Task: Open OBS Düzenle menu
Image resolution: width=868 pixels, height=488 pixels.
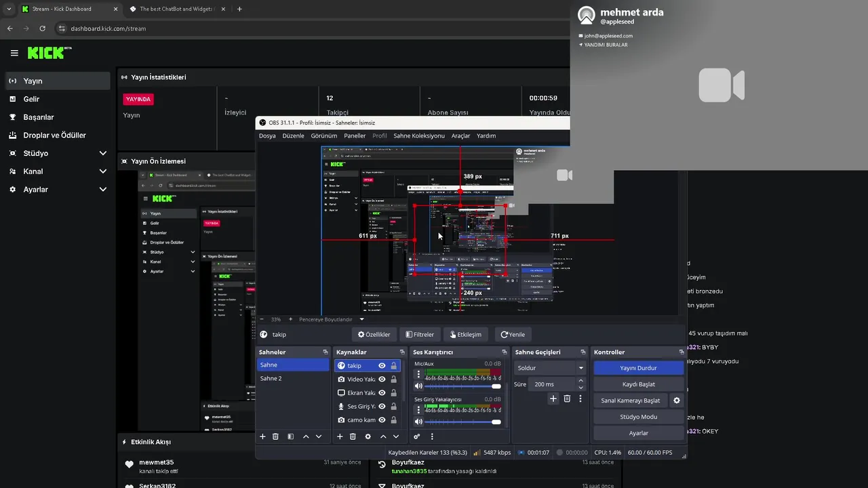Action: pyautogui.click(x=294, y=136)
